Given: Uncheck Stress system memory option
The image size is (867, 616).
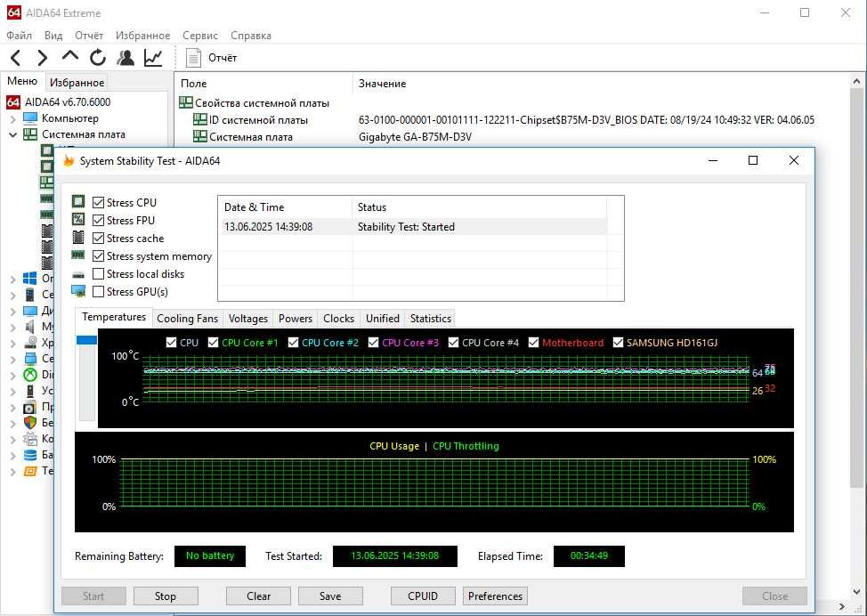Looking at the screenshot, I should pyautogui.click(x=99, y=256).
